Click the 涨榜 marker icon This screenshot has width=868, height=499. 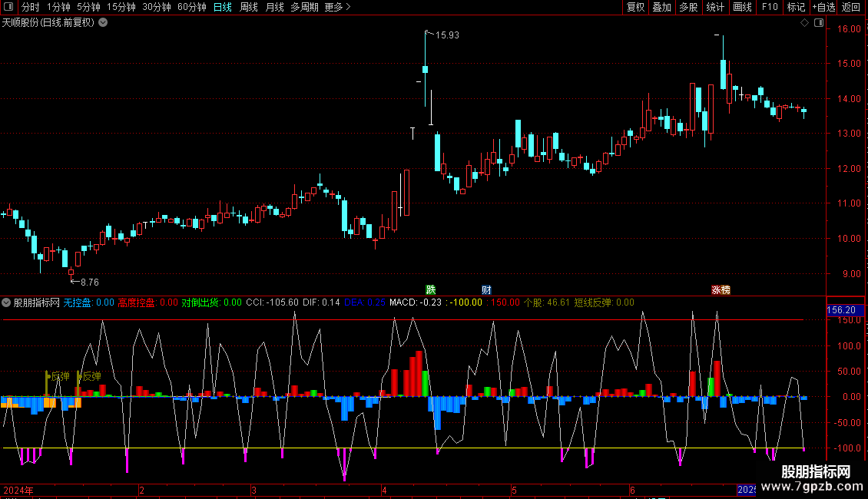pos(721,289)
